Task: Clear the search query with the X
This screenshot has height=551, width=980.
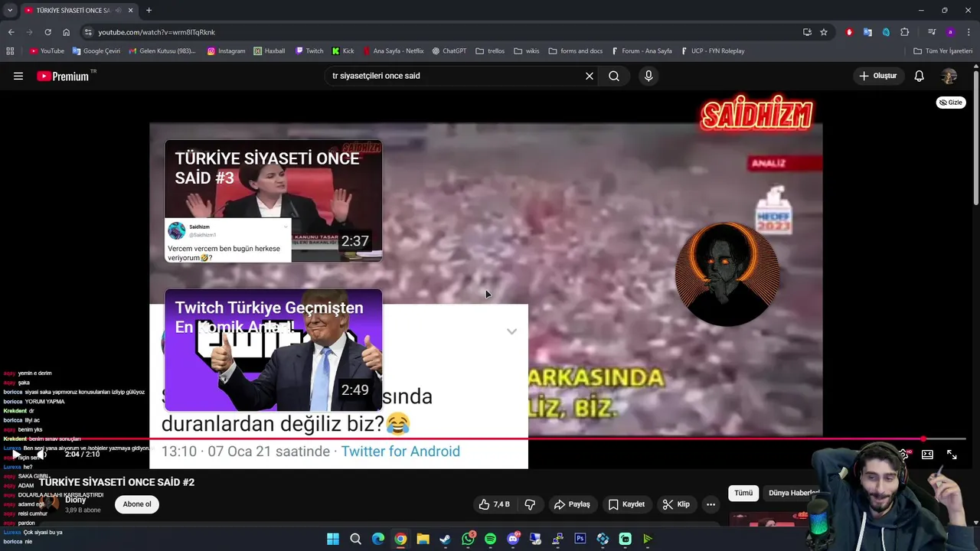Action: (x=590, y=76)
